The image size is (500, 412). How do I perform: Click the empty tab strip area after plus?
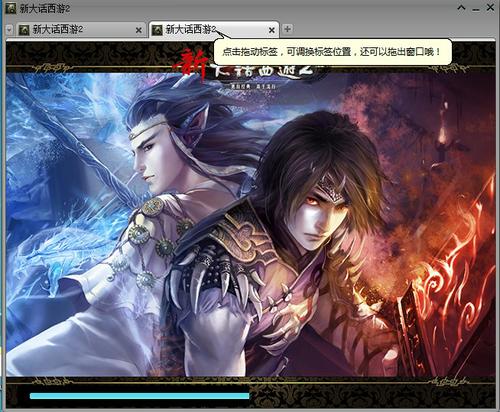[x=393, y=30]
